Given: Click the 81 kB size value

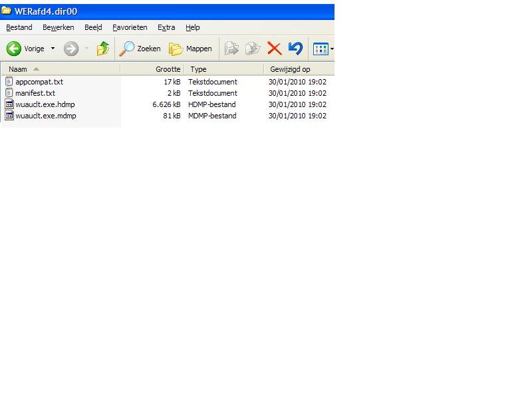Looking at the screenshot, I should 172,116.
